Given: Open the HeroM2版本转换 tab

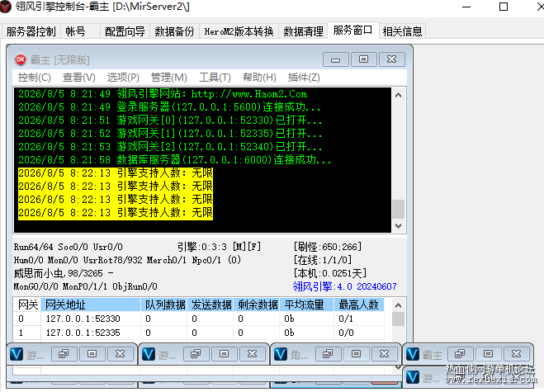Looking at the screenshot, I should point(239,31).
